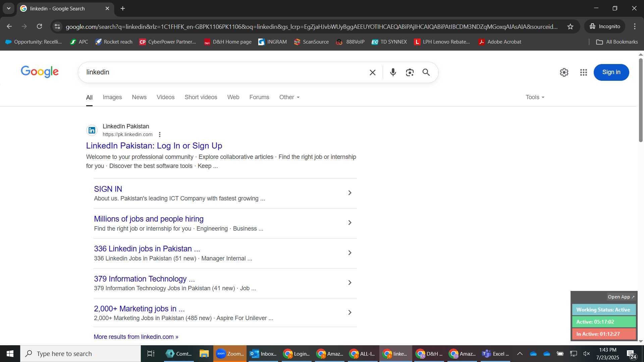The height and width of the screenshot is (362, 644).
Task: Open Opportunity: Recelli bookmark
Action: pos(34,42)
